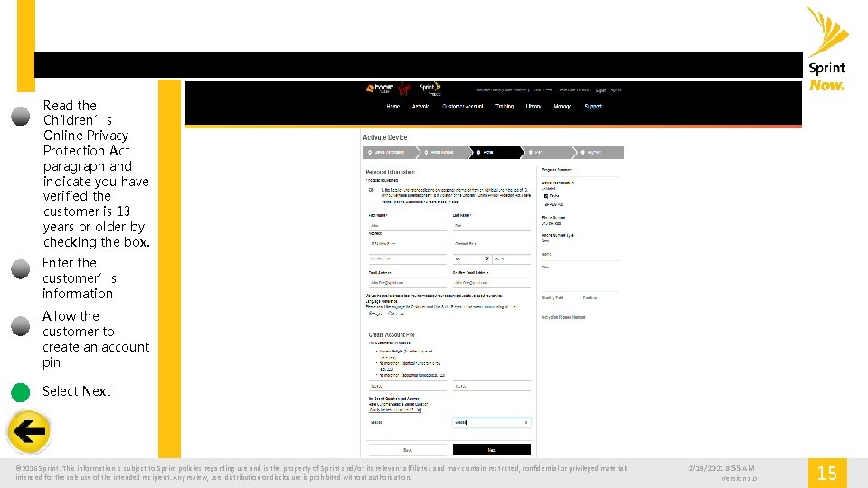The image size is (868, 488).
Task: Click the First Name input field
Action: (408, 226)
